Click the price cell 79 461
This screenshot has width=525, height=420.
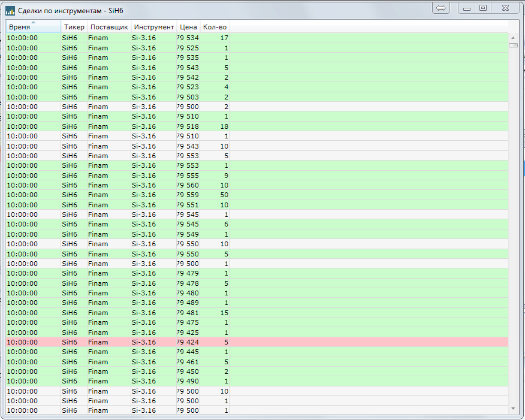[x=188, y=362]
